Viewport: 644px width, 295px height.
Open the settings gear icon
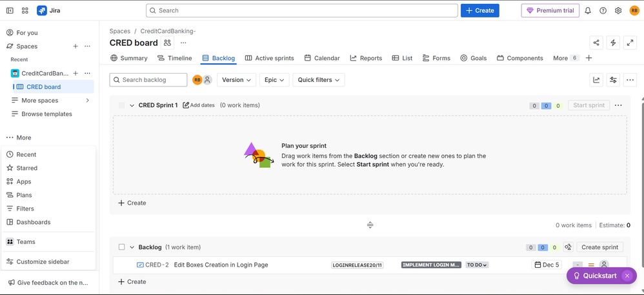(618, 11)
